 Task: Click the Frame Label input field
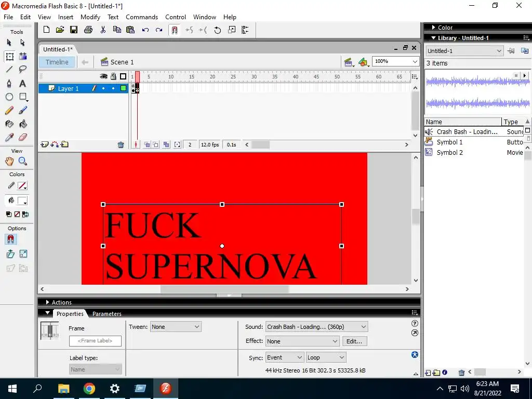click(x=96, y=341)
